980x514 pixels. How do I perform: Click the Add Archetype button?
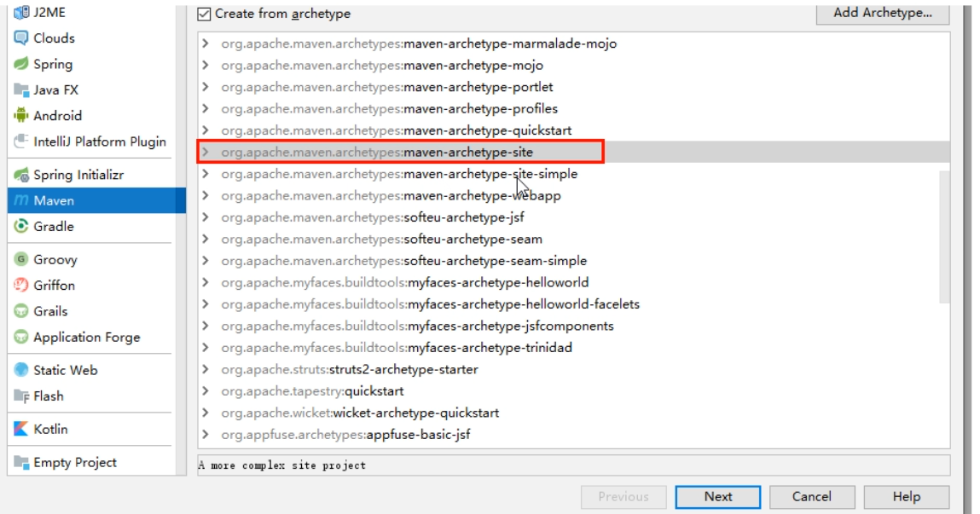[883, 13]
